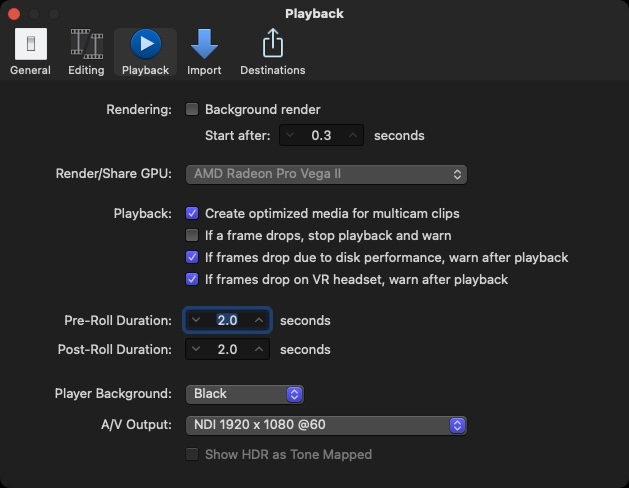
Task: Open the Render/Share GPU dropdown
Action: point(326,174)
